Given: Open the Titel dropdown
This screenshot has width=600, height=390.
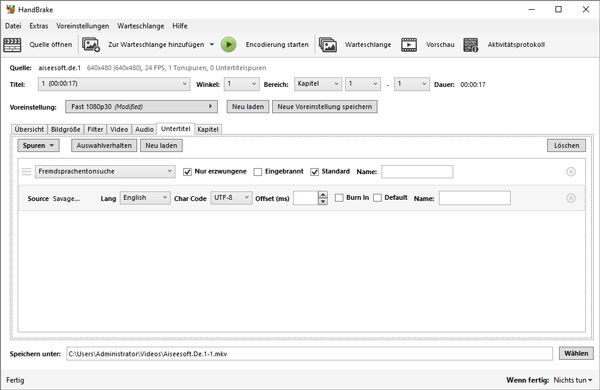Looking at the screenshot, I should pyautogui.click(x=114, y=84).
